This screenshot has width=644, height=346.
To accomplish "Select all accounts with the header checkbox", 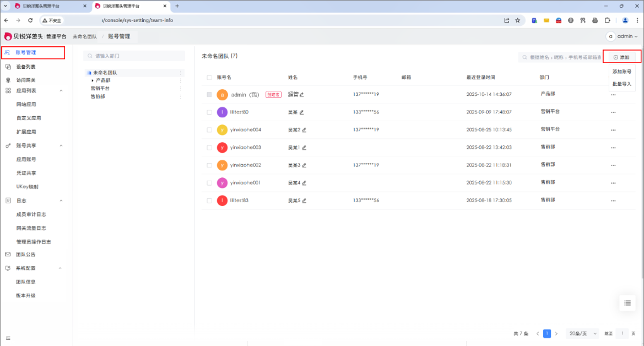I will pos(210,77).
